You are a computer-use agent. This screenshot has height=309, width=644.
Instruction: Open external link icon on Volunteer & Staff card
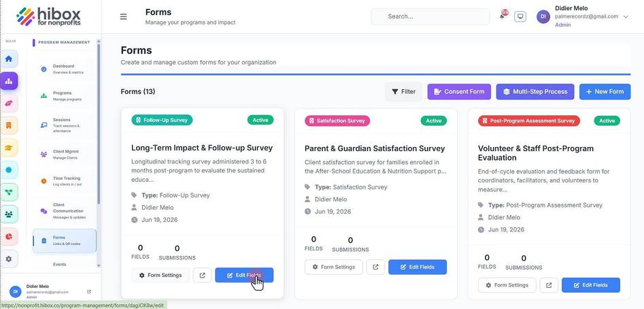click(x=549, y=285)
